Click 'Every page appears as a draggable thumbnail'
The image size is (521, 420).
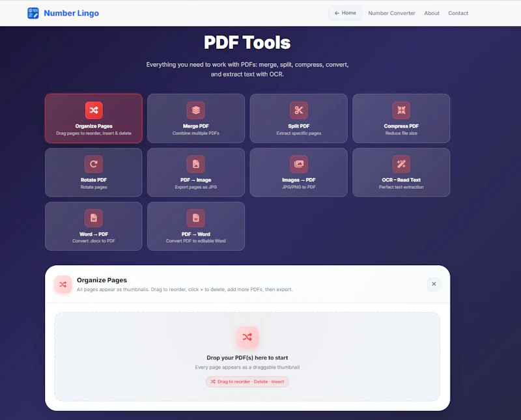tap(247, 367)
